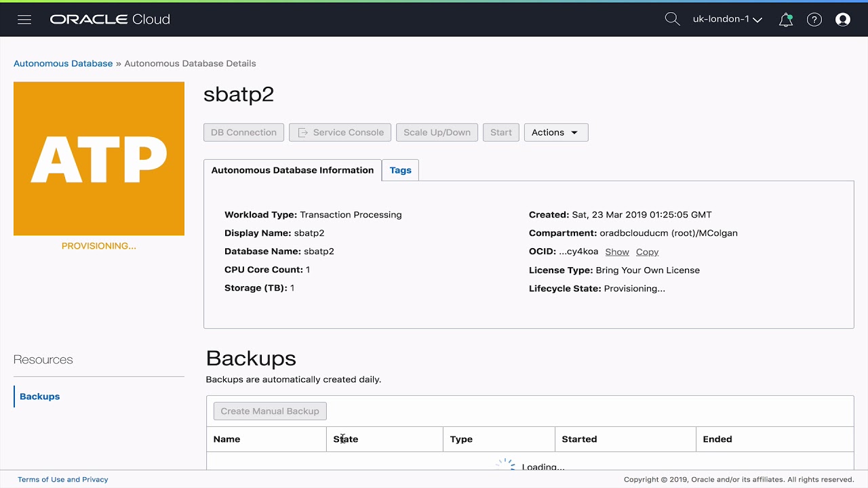Image resolution: width=868 pixels, height=488 pixels.
Task: Open the user profile avatar icon
Action: point(843,20)
